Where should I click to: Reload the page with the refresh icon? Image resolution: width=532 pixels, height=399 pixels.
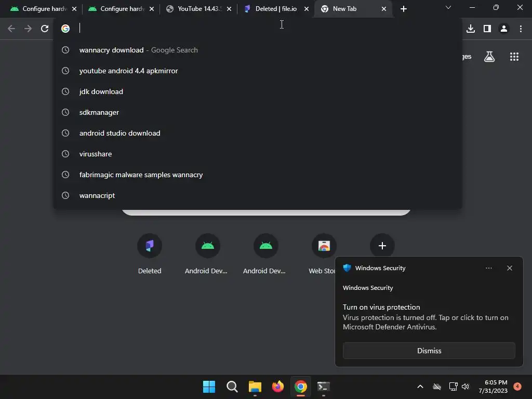(x=45, y=29)
